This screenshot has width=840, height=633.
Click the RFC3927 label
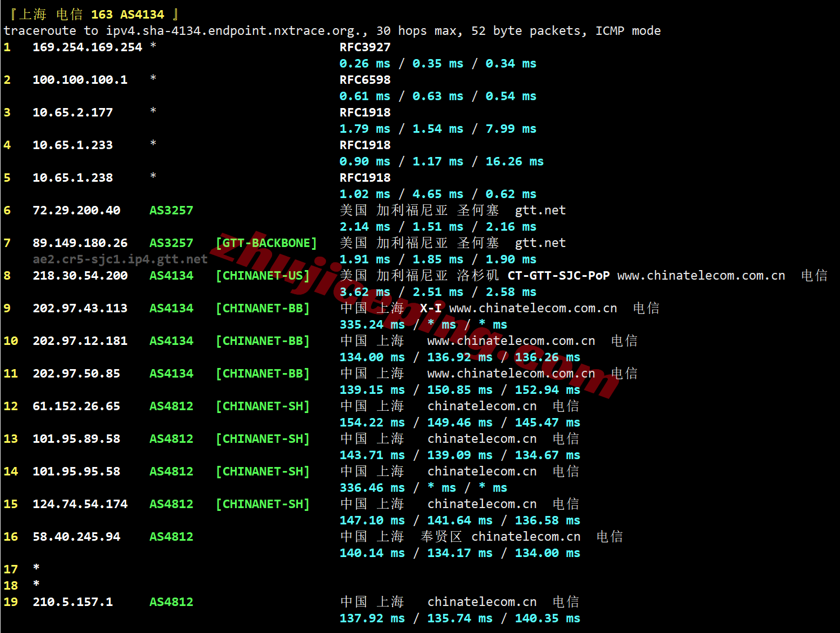[365, 47]
